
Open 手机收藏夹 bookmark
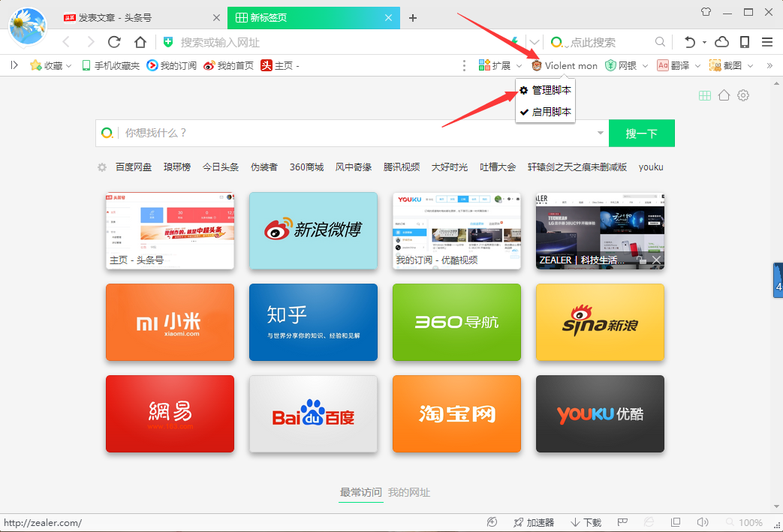(x=110, y=65)
